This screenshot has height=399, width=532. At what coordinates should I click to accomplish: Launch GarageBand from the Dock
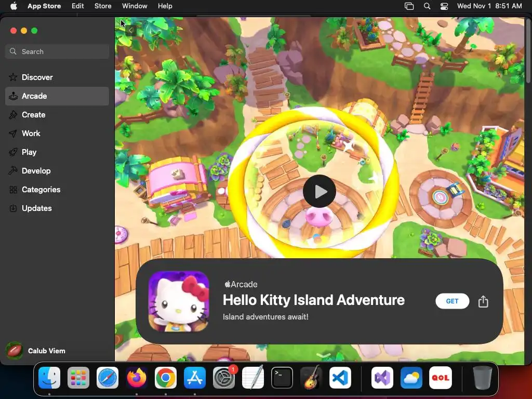[311, 378]
